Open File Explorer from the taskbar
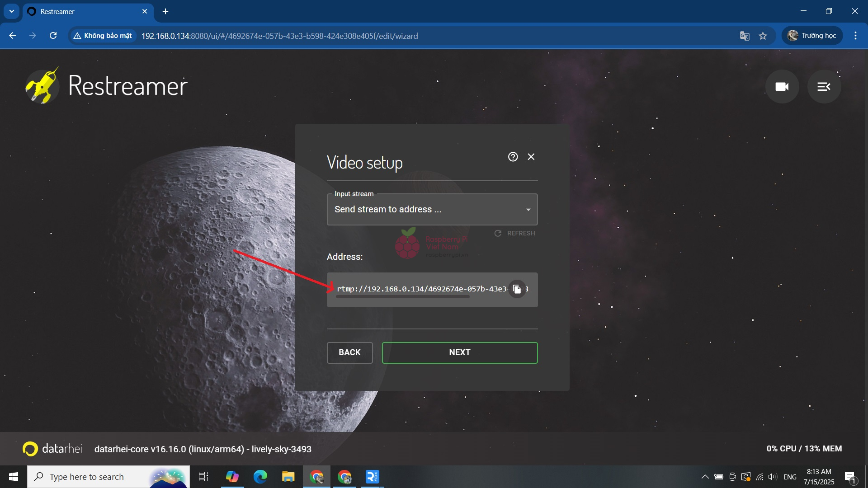 click(288, 477)
